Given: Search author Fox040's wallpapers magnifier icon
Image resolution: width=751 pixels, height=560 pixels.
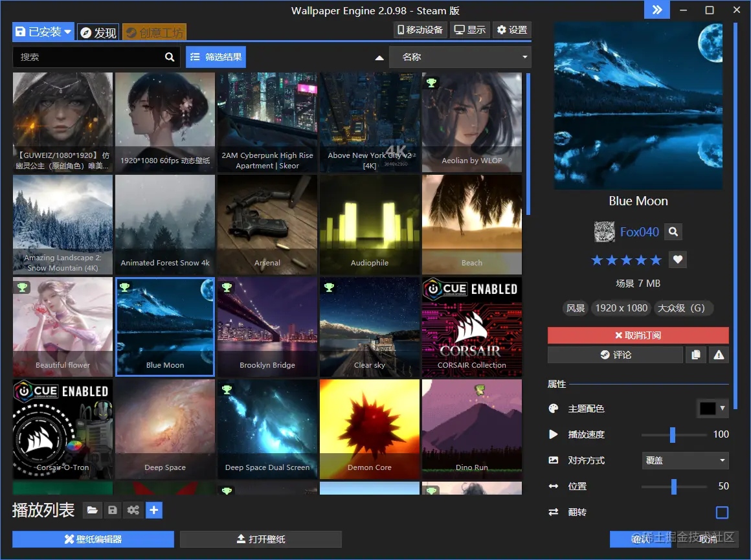Looking at the screenshot, I should pyautogui.click(x=673, y=232).
